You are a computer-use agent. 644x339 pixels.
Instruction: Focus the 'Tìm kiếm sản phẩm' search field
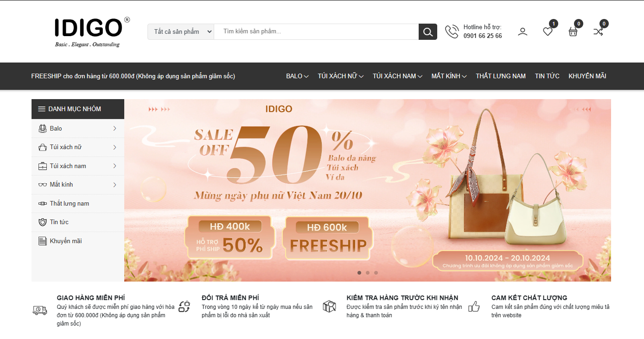tap(316, 32)
